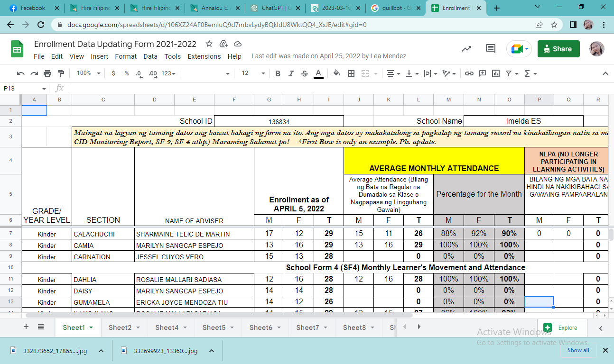614x364 pixels.
Task: Insert a link
Action: pos(469,73)
